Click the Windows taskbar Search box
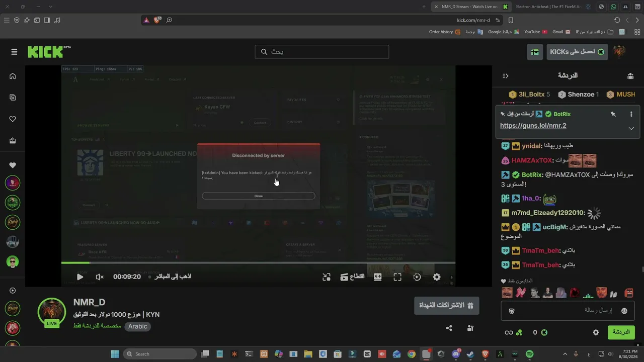The width and height of the screenshot is (644, 362). [x=159, y=354]
